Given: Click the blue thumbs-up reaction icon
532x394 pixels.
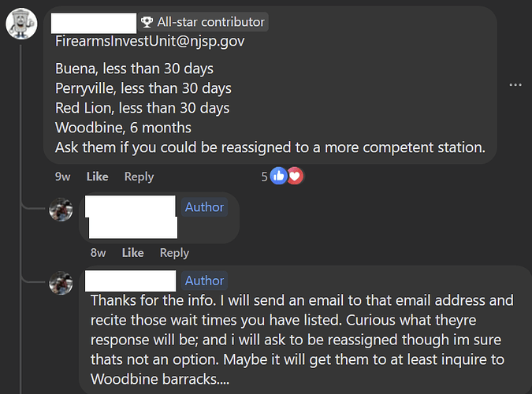Looking at the screenshot, I should pyautogui.click(x=278, y=176).
